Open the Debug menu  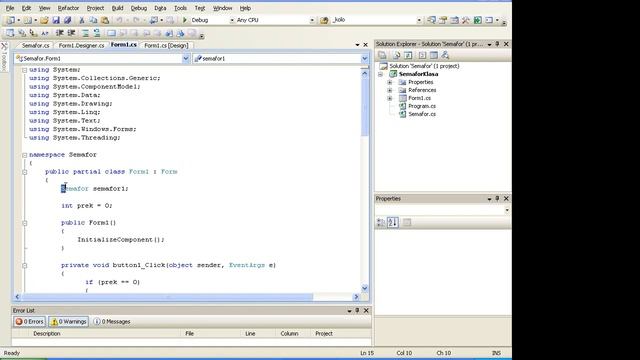pos(139,8)
